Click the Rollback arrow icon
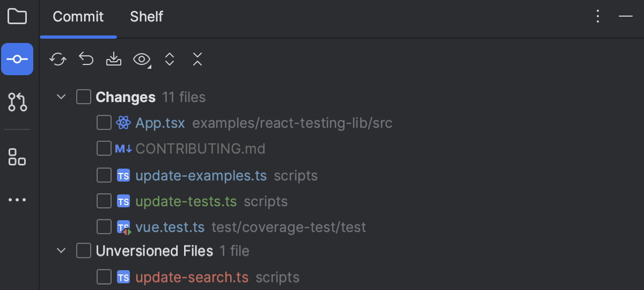Screen dimensions: 644x290 [x=86, y=59]
